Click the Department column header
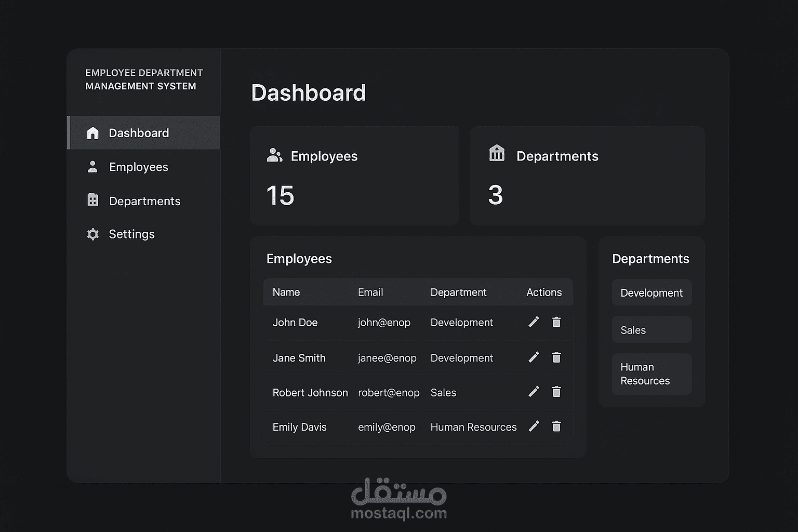Screen dimensions: 798x532 (458, 292)
